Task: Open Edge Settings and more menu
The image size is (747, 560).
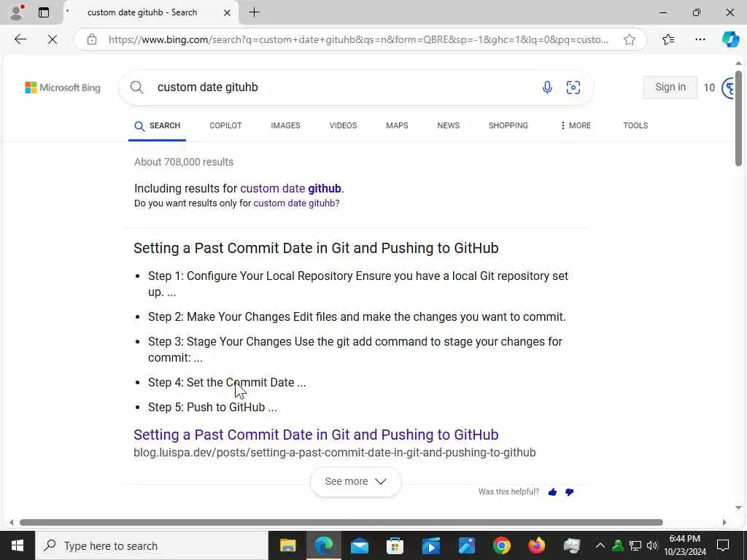Action: [x=700, y=39]
